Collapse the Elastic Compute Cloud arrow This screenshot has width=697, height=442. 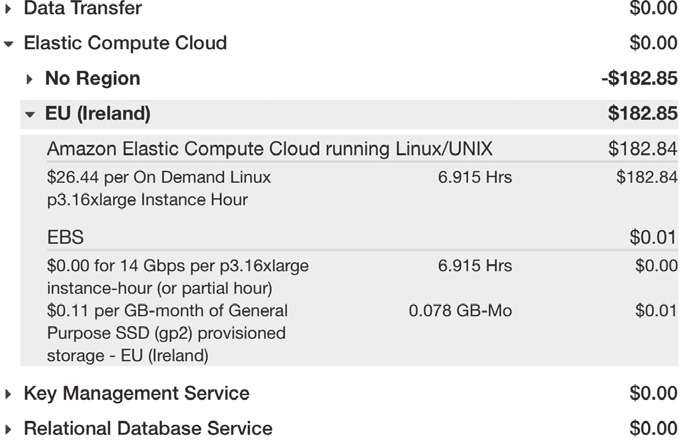[9, 44]
